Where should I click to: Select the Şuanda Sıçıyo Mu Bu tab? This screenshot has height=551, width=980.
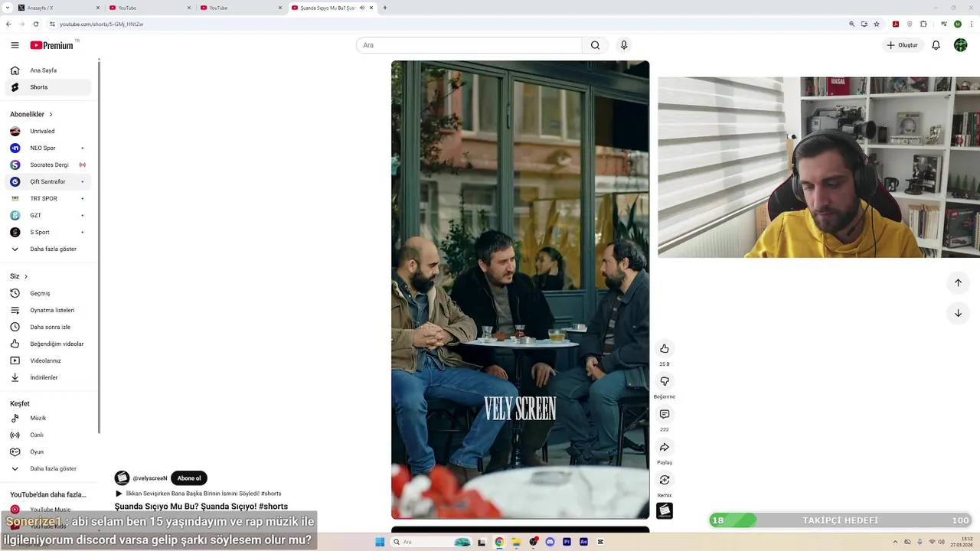click(x=332, y=8)
